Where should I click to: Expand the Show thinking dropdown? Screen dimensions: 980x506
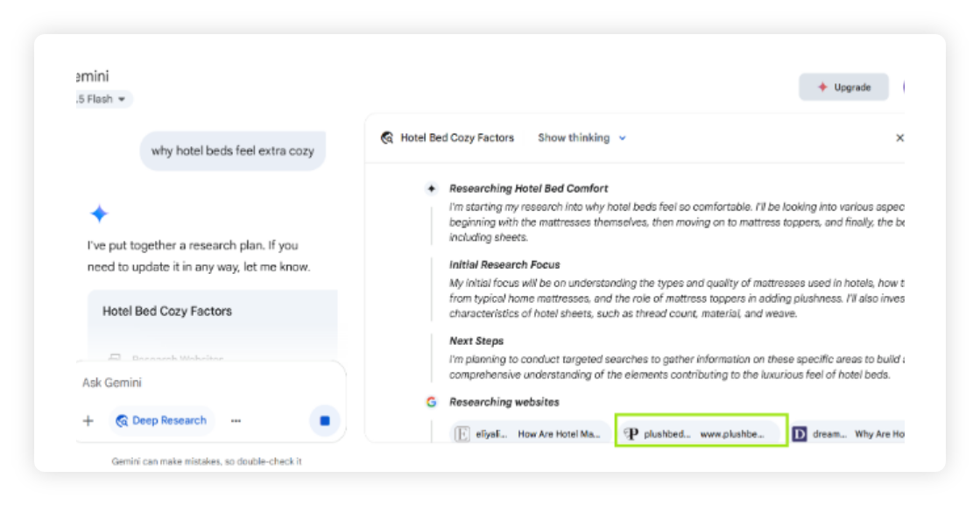tap(582, 138)
